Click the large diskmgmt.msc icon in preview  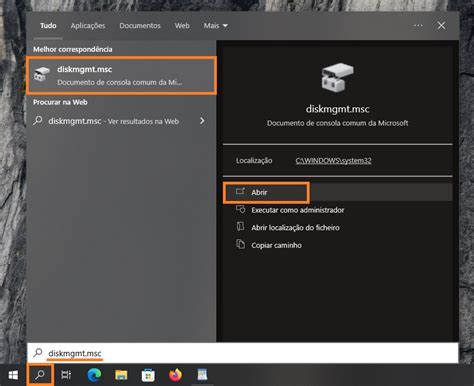point(337,77)
